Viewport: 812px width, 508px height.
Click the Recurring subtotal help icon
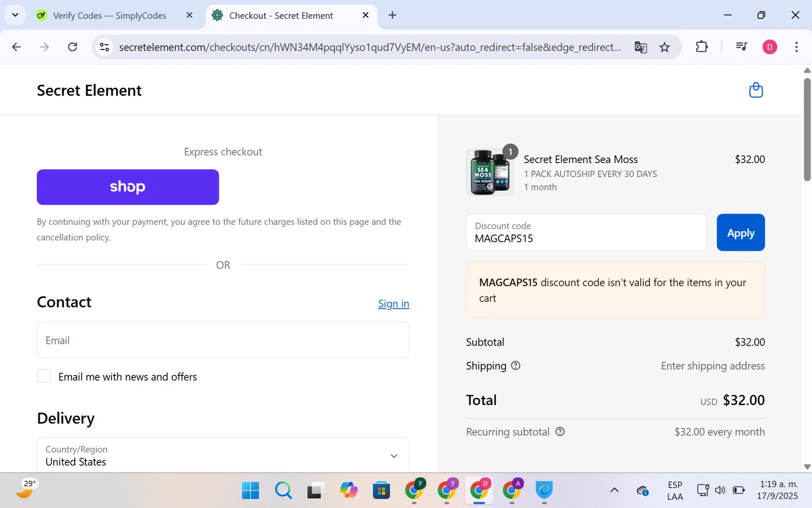(x=560, y=432)
